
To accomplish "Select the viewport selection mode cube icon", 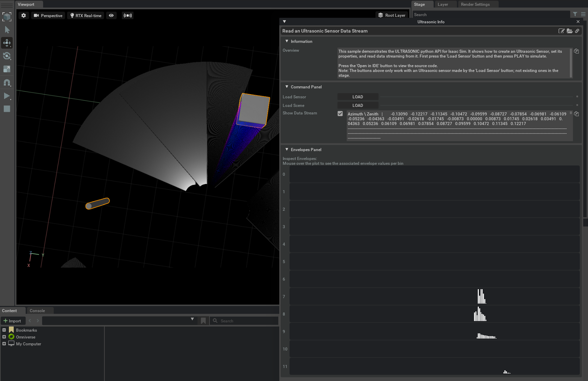I will click(x=7, y=16).
